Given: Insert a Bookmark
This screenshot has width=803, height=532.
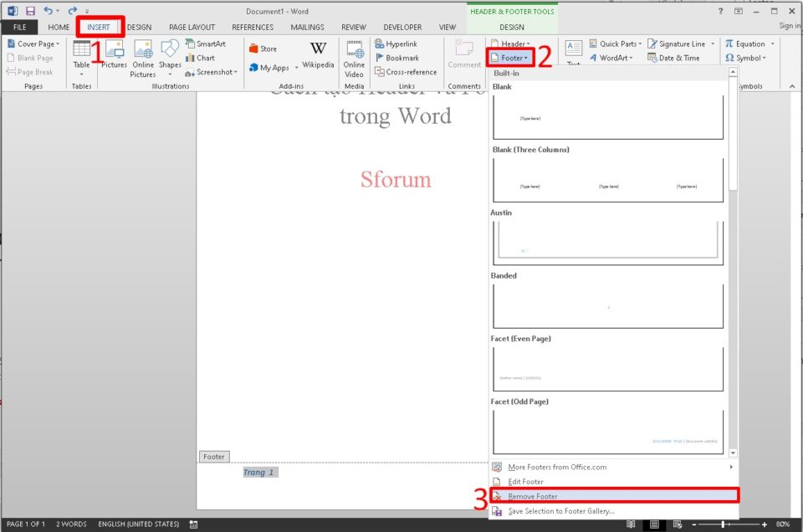Looking at the screenshot, I should (394, 57).
